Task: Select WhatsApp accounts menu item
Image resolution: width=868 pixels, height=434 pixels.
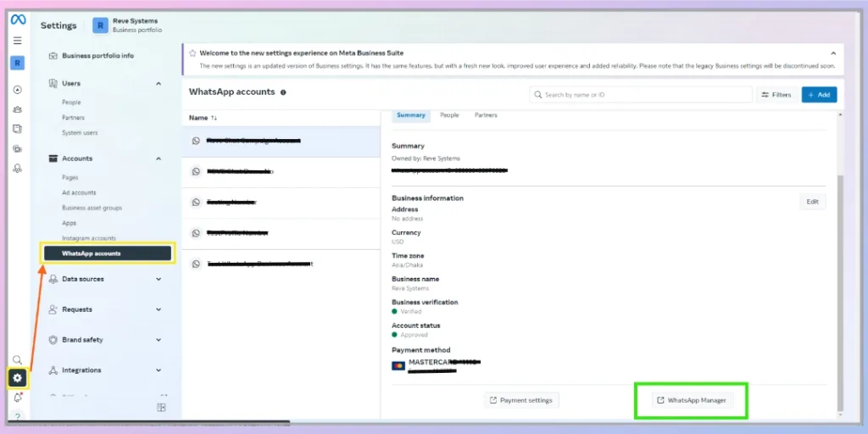Action: click(108, 253)
